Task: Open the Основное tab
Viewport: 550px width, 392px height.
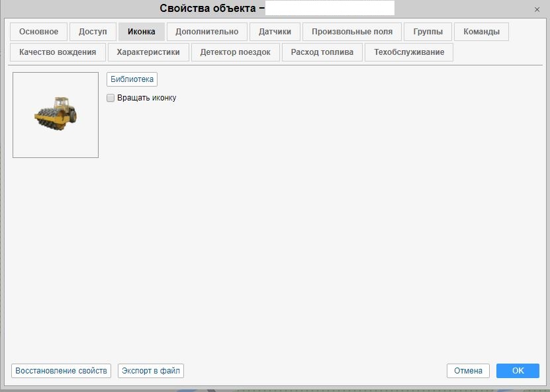Action: 38,32
